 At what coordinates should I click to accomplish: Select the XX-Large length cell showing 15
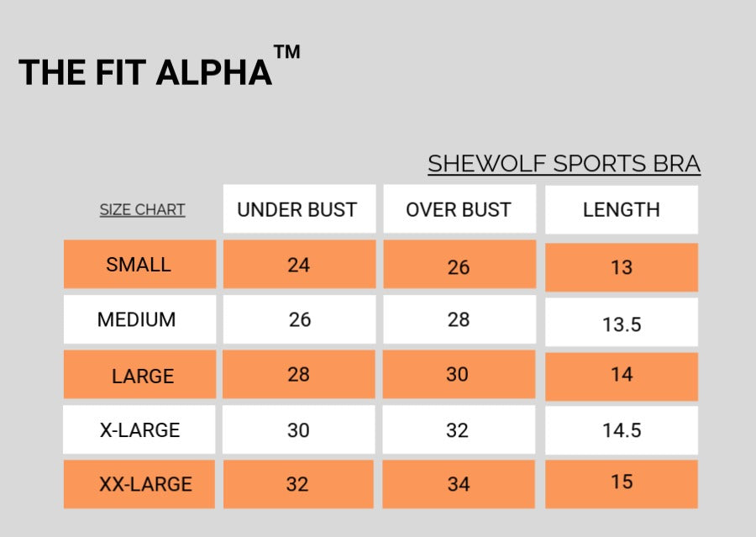tap(622, 482)
